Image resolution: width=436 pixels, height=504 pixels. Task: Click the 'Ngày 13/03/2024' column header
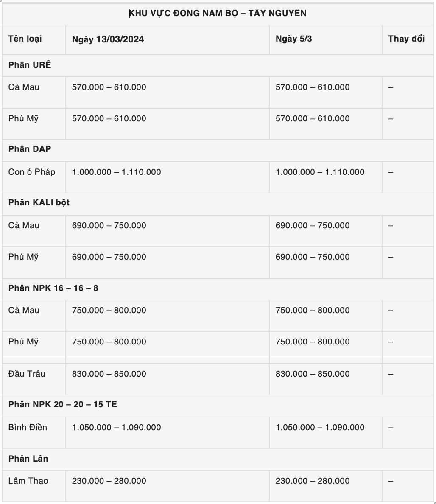(x=108, y=39)
